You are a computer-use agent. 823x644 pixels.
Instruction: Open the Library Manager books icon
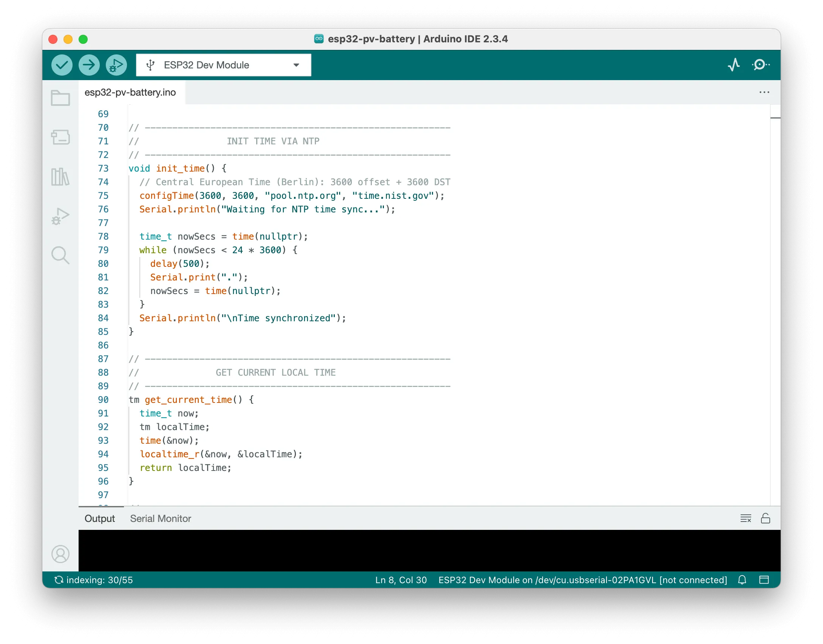60,176
